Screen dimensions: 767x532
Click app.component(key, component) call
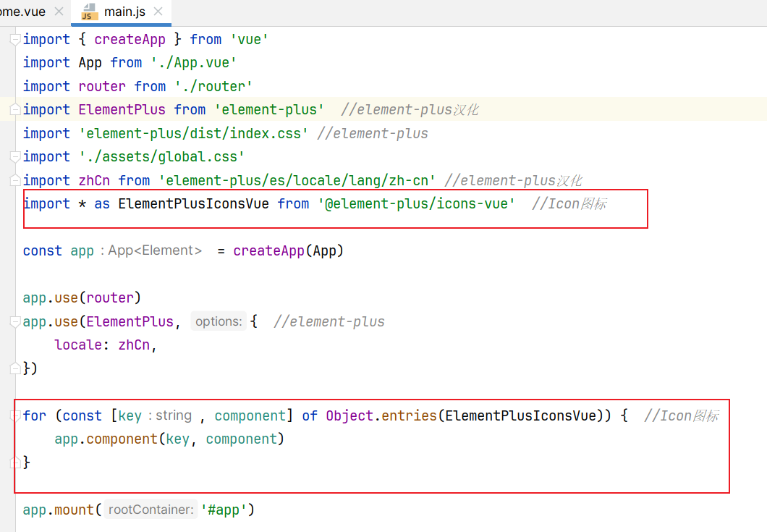(x=169, y=439)
